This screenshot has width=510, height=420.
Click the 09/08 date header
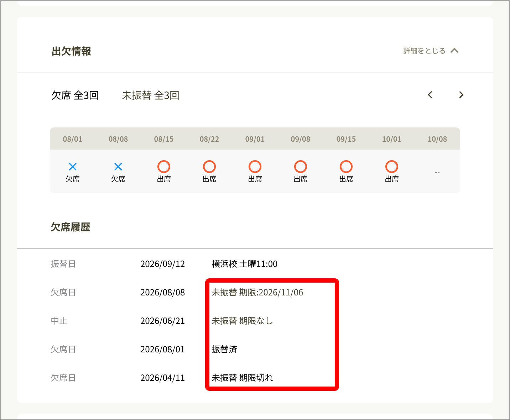pyautogui.click(x=301, y=139)
